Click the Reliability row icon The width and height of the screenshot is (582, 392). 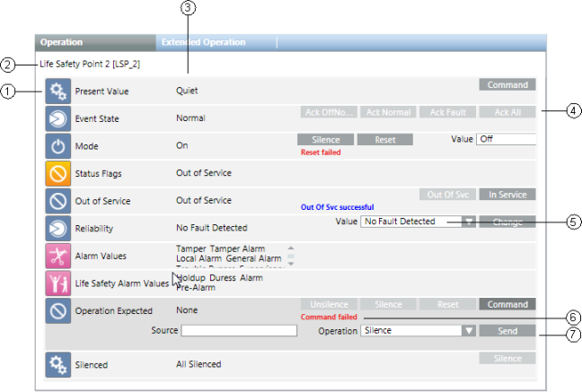(x=58, y=228)
